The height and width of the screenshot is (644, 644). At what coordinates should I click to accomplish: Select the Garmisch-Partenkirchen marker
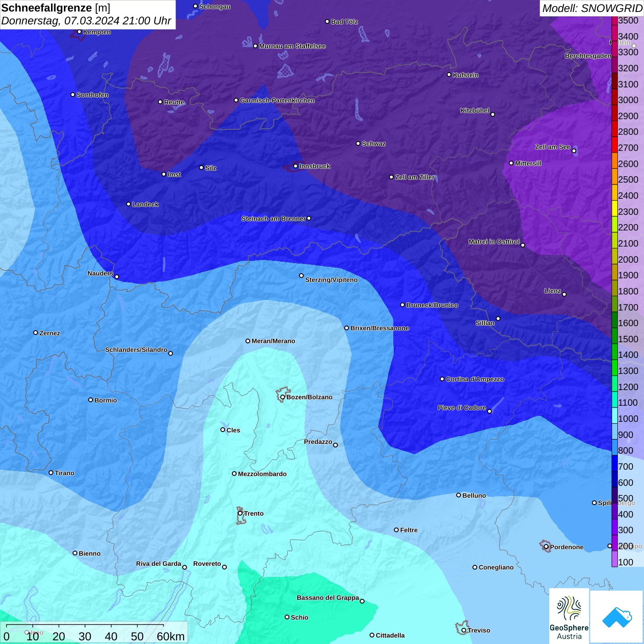[x=236, y=100]
